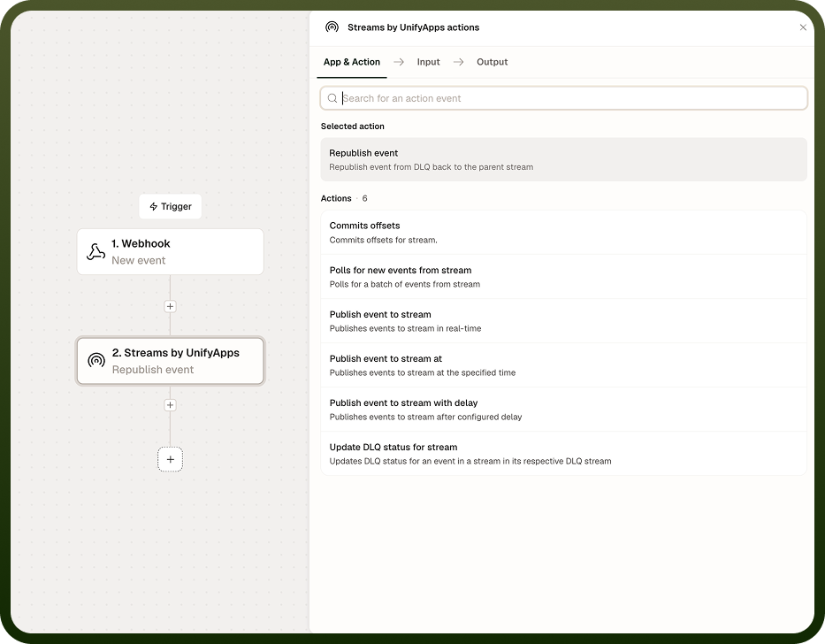Click 'Updates DLQ status for an event' description
The width and height of the screenshot is (825, 644).
(470, 461)
